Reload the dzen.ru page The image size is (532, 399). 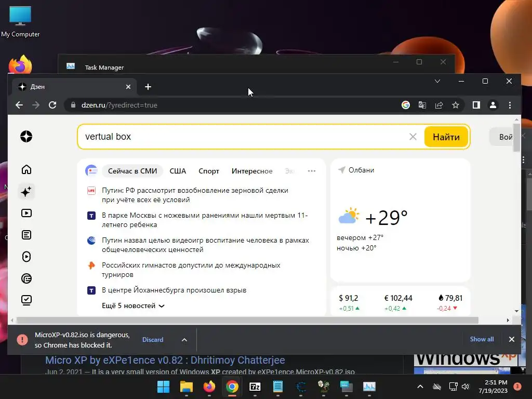[x=52, y=105]
